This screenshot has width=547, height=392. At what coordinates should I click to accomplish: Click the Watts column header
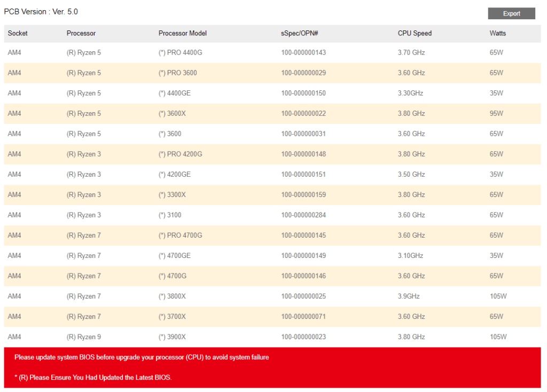pyautogui.click(x=497, y=33)
